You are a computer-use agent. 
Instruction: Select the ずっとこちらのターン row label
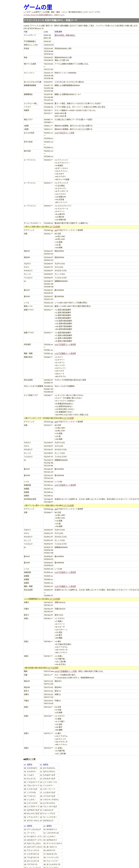coord(32,223)
